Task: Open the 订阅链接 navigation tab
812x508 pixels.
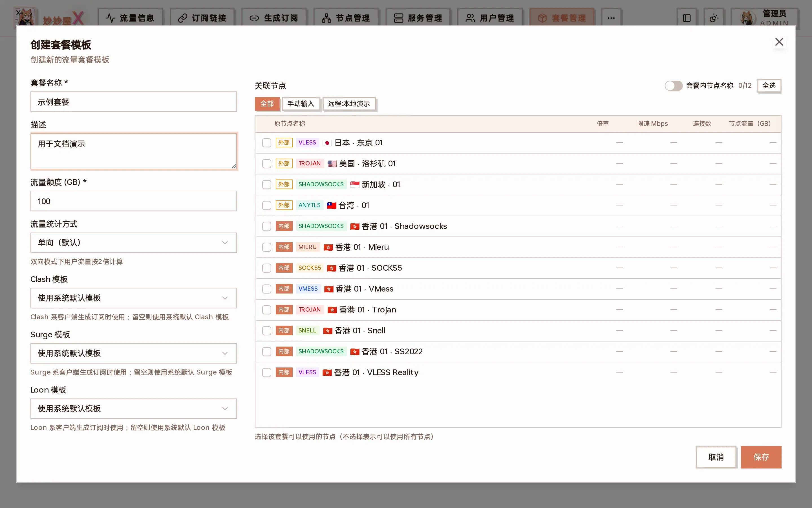Action: point(202,18)
